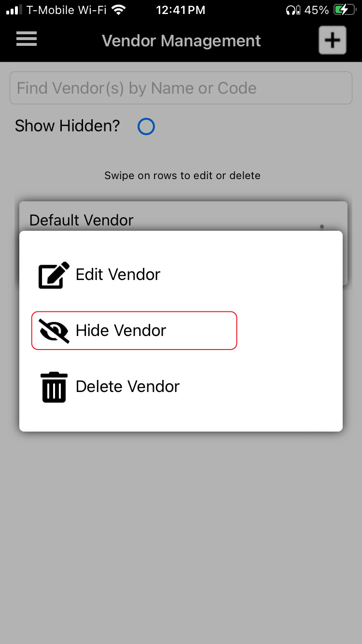362x644 pixels.
Task: Tap the cellular signal bars icon
Action: (14, 10)
